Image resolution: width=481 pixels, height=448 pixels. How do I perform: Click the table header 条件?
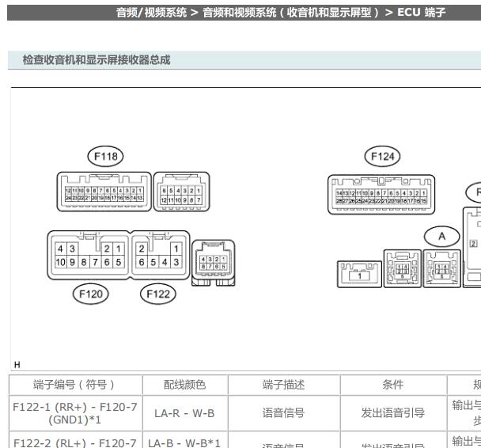[x=392, y=385]
